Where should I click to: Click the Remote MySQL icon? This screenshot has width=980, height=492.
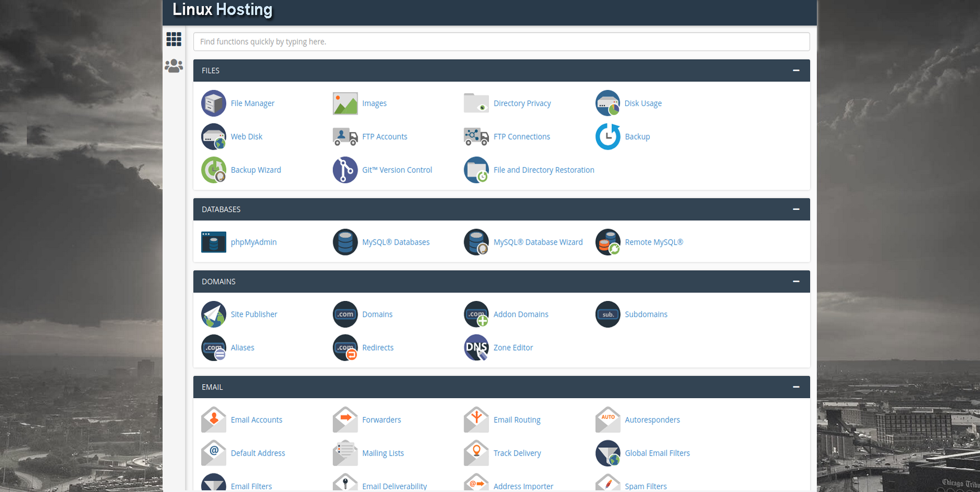pyautogui.click(x=608, y=242)
